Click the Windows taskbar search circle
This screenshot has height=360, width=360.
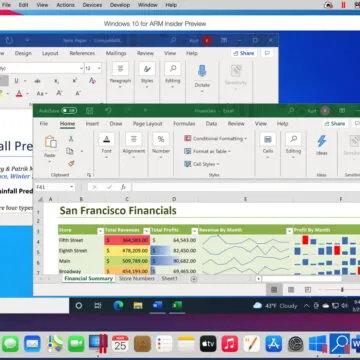79,305
